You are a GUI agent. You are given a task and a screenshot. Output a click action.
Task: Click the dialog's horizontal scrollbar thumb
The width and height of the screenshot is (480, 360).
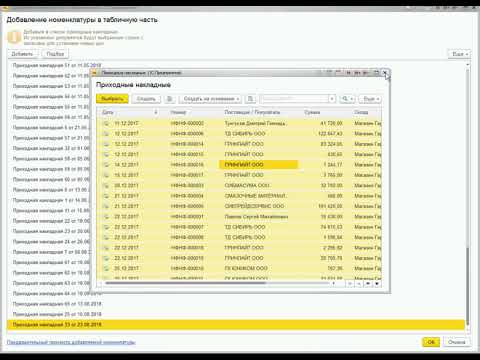185,283
